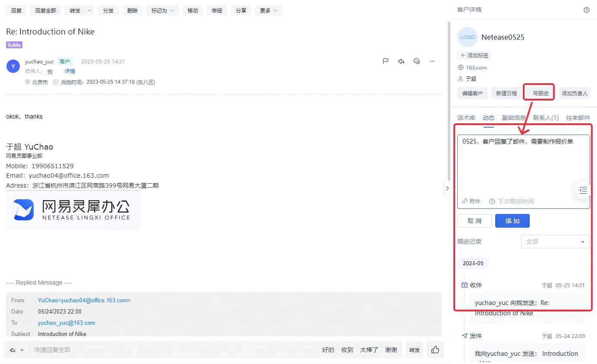The image size is (597, 364).
Task: Click the 编辑客户 button
Action: (x=472, y=93)
